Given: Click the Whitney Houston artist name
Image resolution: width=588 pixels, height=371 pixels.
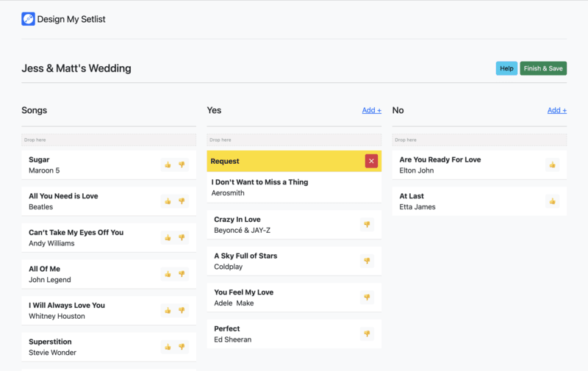Looking at the screenshot, I should click(57, 317).
